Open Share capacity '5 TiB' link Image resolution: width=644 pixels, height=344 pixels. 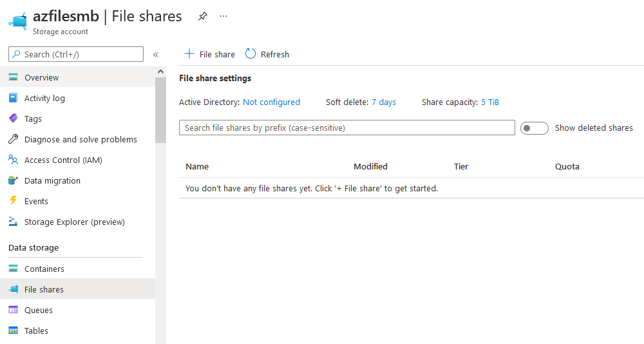490,102
